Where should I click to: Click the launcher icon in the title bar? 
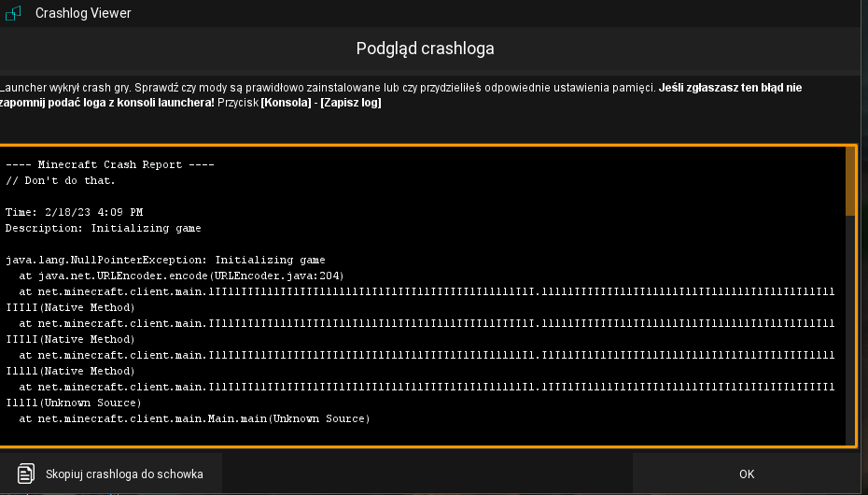[14, 13]
